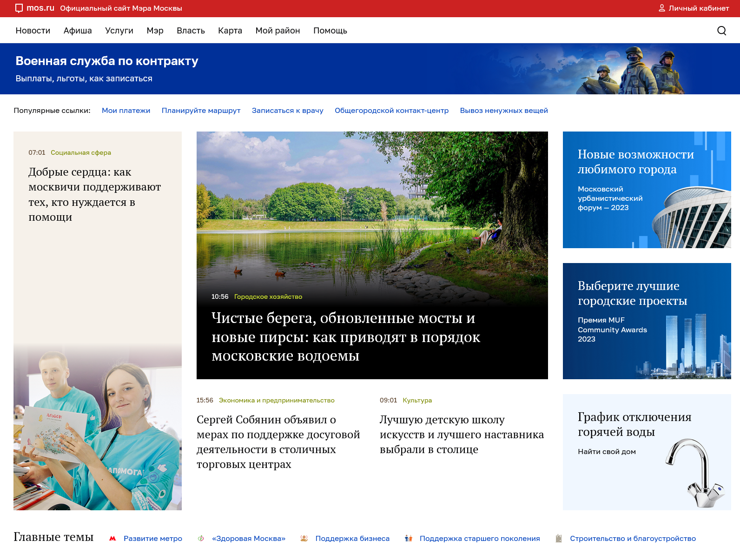Open Записаться к врачу link

[x=288, y=111]
